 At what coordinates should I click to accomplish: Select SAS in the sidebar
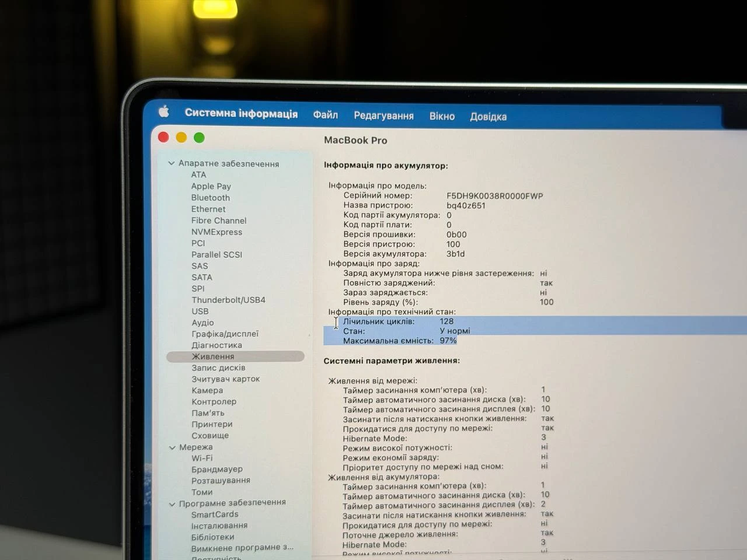[200, 265]
